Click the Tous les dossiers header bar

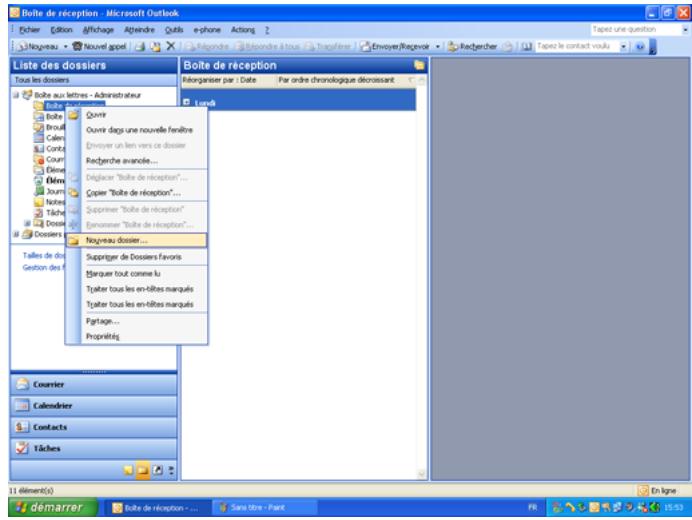coord(94,80)
